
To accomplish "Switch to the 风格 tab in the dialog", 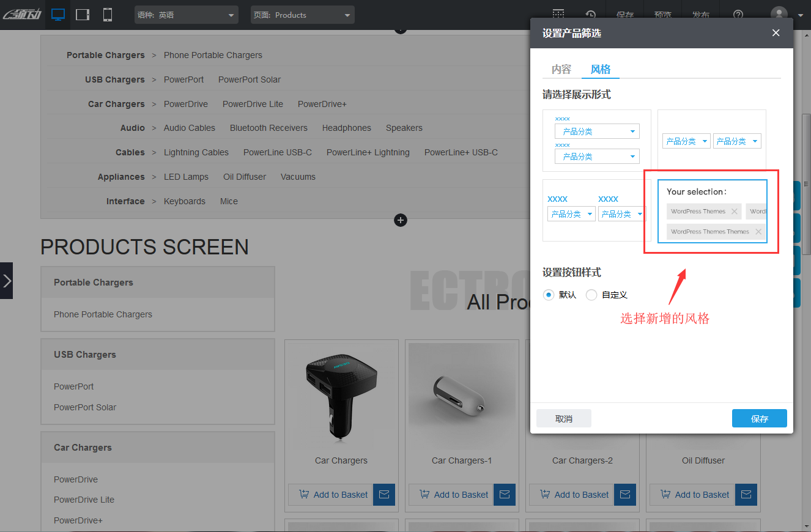I will 600,69.
